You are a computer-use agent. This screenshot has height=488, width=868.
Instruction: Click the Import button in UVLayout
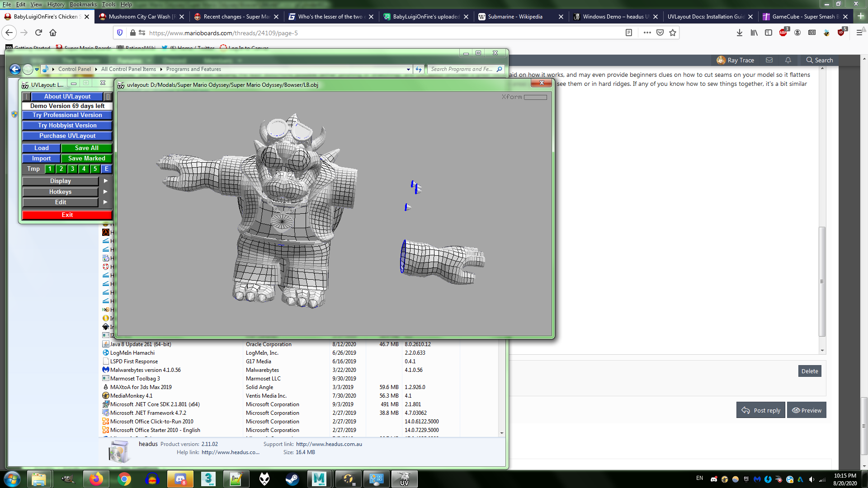point(41,159)
